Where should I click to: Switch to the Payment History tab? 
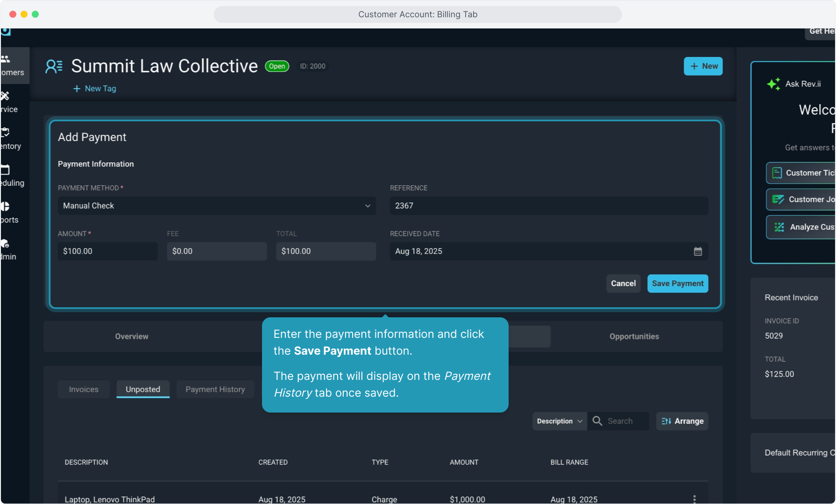pos(215,389)
